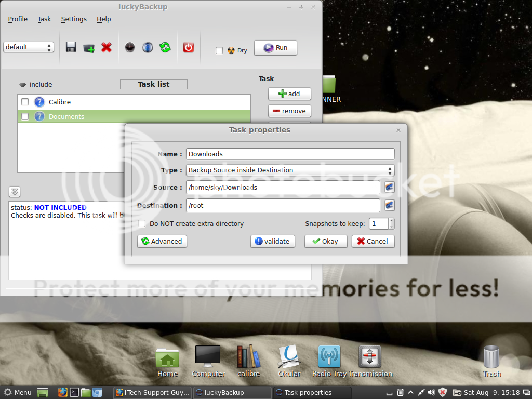Viewport: 532px width, 399px height.
Task: Enable the Dry run checkbox
Action: tap(219, 50)
